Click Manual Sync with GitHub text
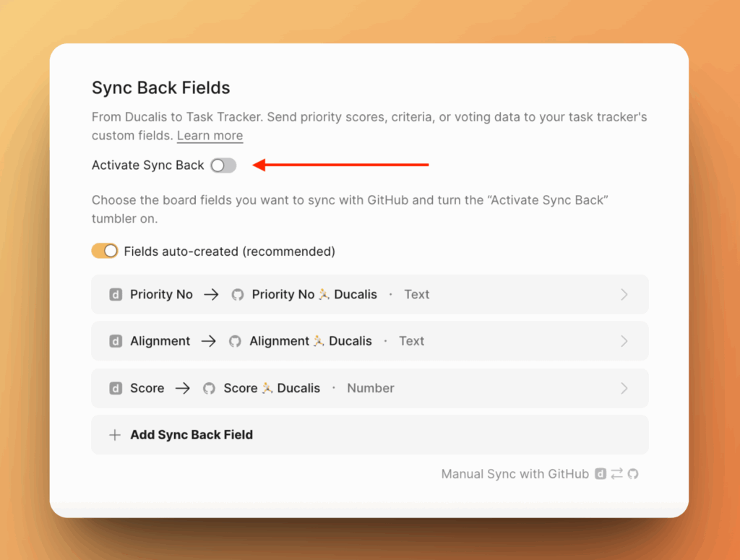740x560 pixels. [515, 474]
